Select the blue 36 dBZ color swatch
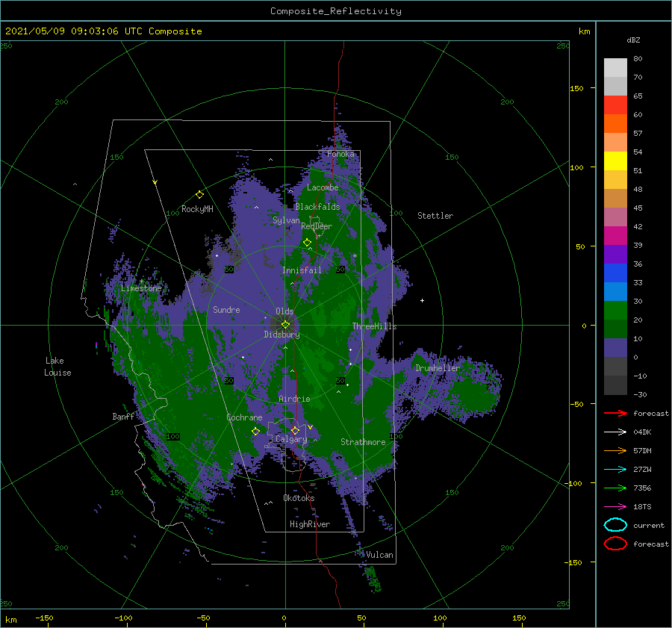The height and width of the screenshot is (628, 672). pyautogui.click(x=615, y=273)
